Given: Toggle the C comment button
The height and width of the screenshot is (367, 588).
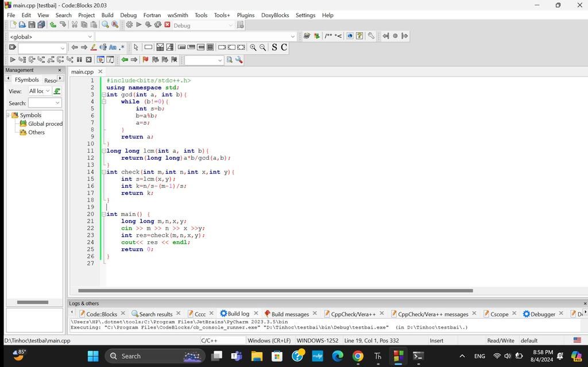Looking at the screenshot, I should pos(284,47).
